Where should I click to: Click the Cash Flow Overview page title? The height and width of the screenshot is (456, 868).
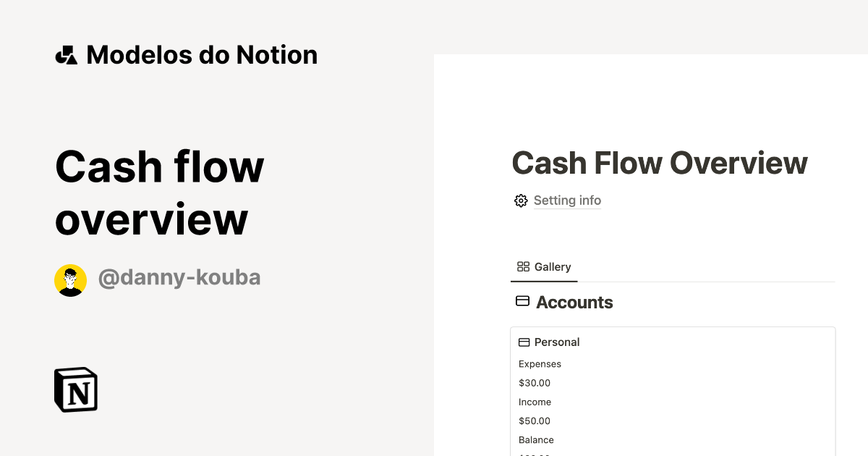(x=659, y=163)
